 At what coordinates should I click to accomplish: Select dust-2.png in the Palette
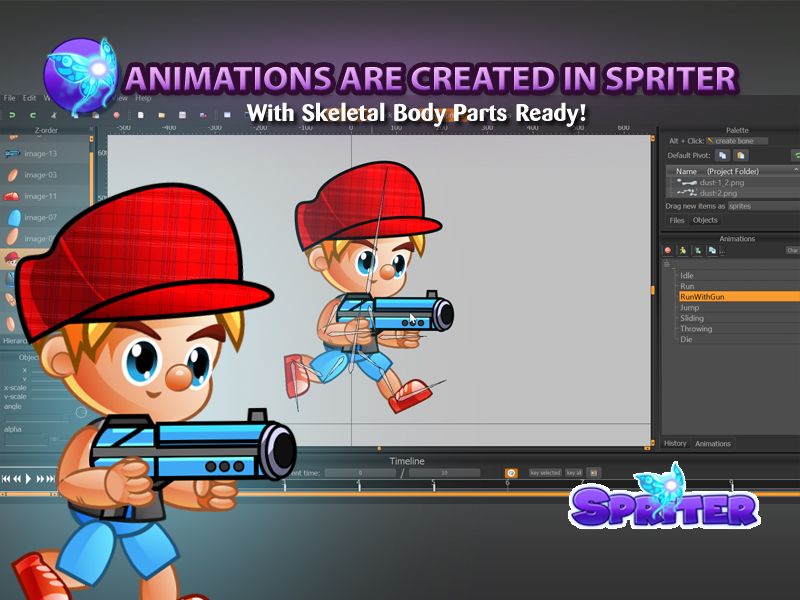(718, 193)
